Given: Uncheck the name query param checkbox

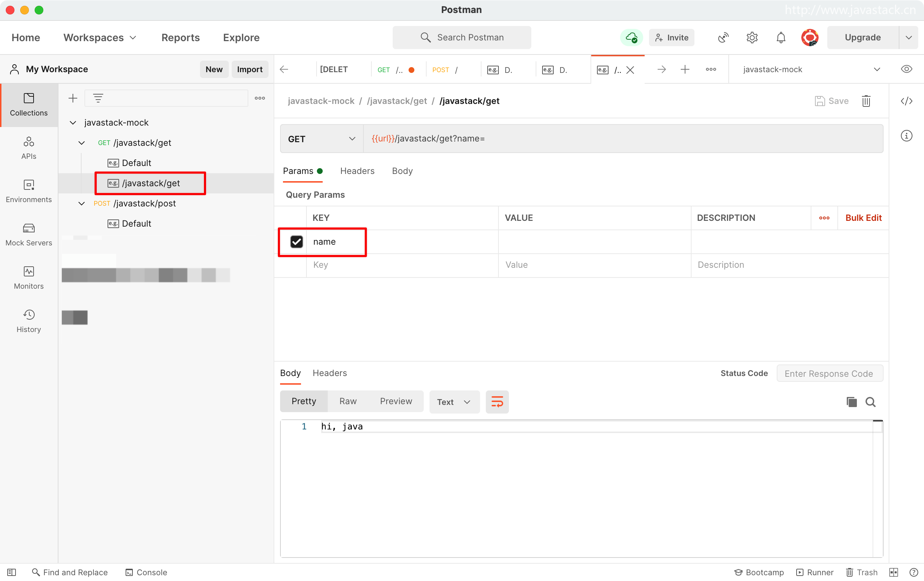Looking at the screenshot, I should pyautogui.click(x=296, y=242).
